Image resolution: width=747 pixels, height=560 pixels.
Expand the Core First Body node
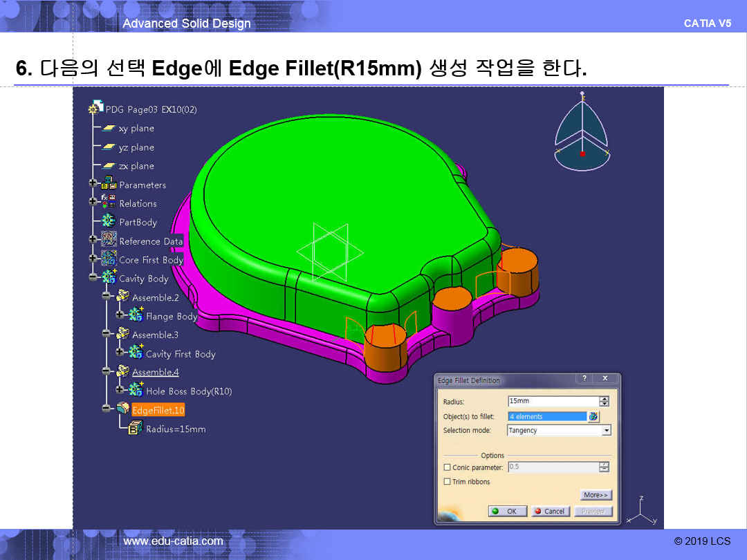[x=93, y=259]
